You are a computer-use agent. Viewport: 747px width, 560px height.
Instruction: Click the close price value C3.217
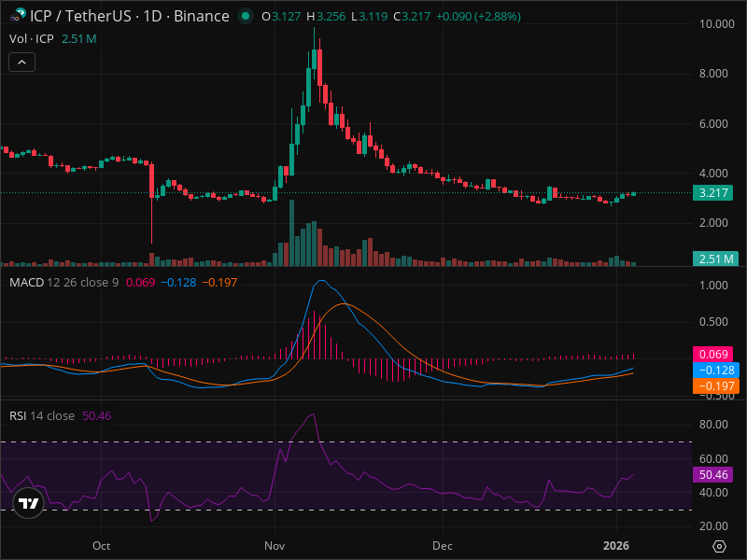(x=412, y=17)
